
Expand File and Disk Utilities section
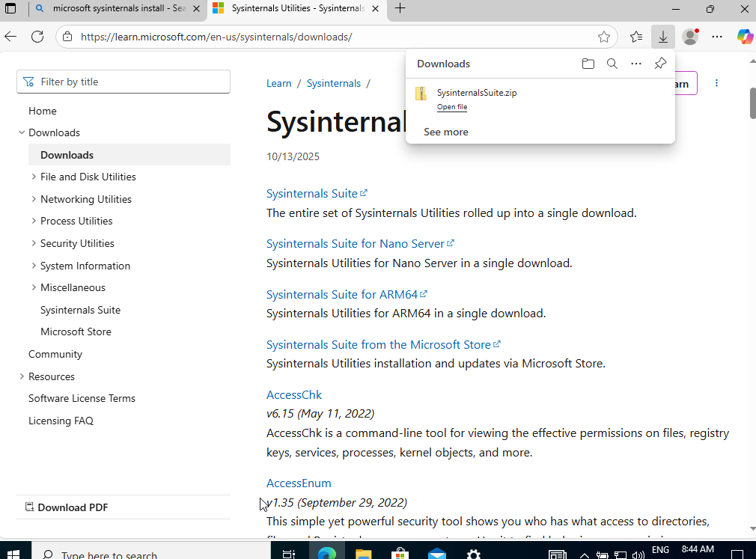34,177
